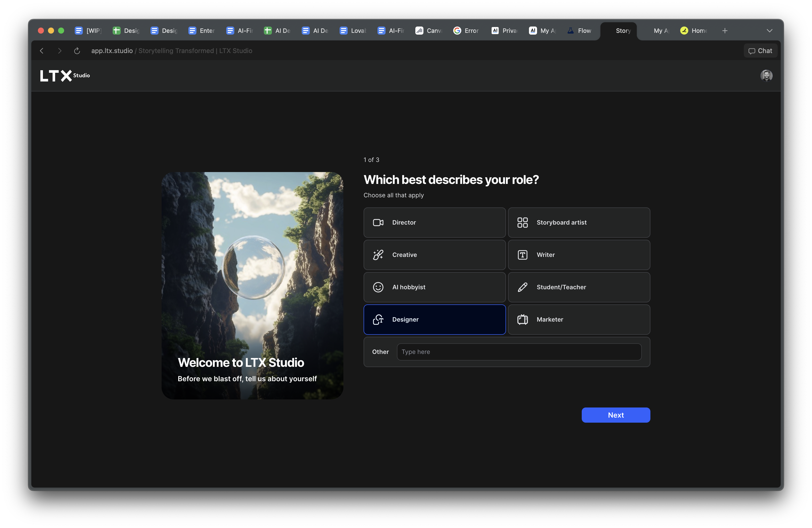Open the user profile avatar
The width and height of the screenshot is (812, 528).
pos(766,76)
